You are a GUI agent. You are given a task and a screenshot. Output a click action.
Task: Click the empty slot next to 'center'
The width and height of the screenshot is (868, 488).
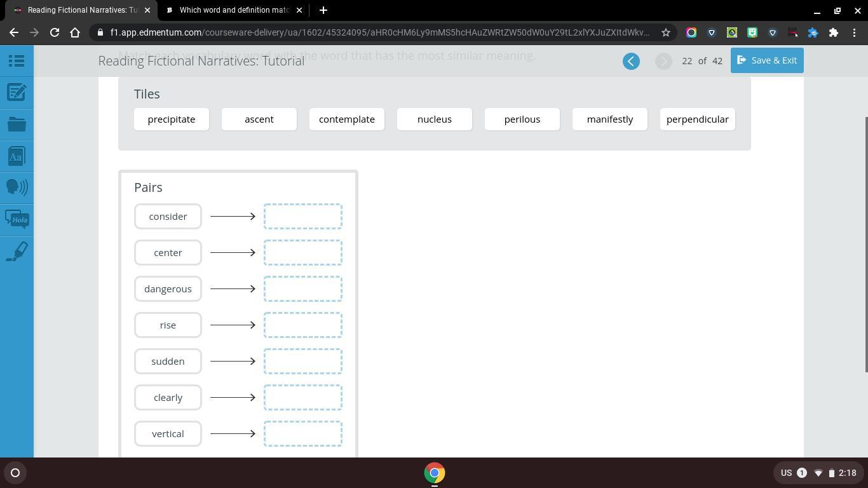[x=303, y=253]
